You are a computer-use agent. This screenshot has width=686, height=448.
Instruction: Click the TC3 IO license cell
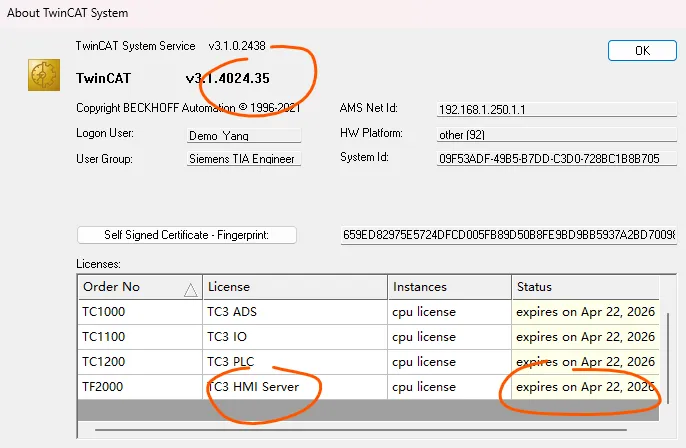[295, 337]
